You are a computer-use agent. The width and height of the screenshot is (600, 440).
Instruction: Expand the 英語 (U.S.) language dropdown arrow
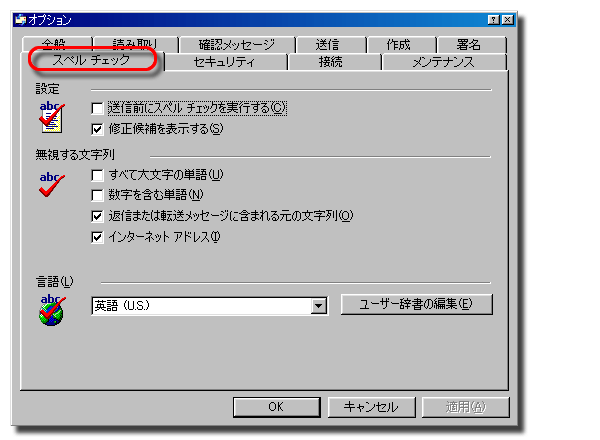[318, 306]
